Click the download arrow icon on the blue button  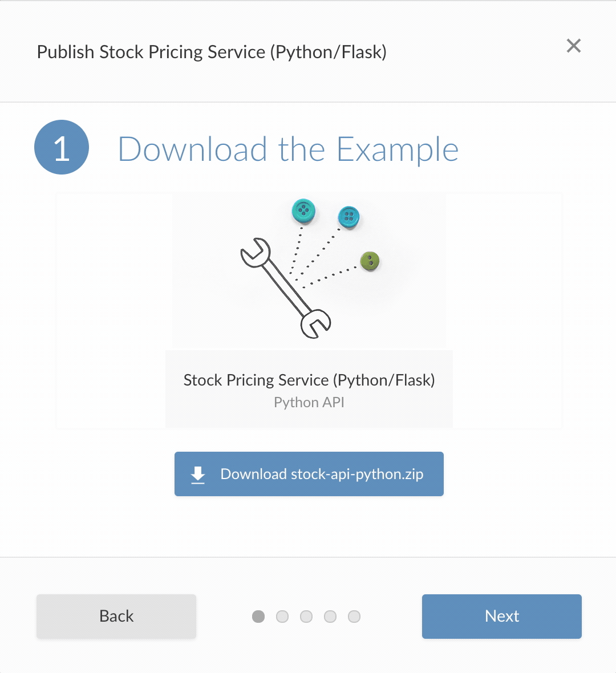click(197, 474)
